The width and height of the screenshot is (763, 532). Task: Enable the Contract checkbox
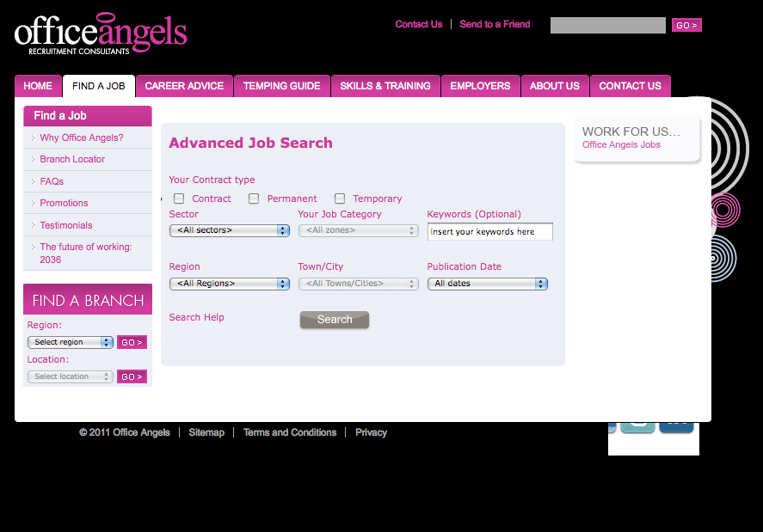tap(178, 198)
